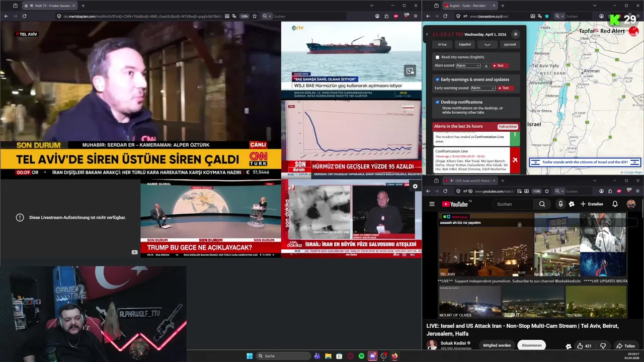Click video title LIVE: Israel and US Attack Iran
Screen dimensions: 644x362
[522, 330]
